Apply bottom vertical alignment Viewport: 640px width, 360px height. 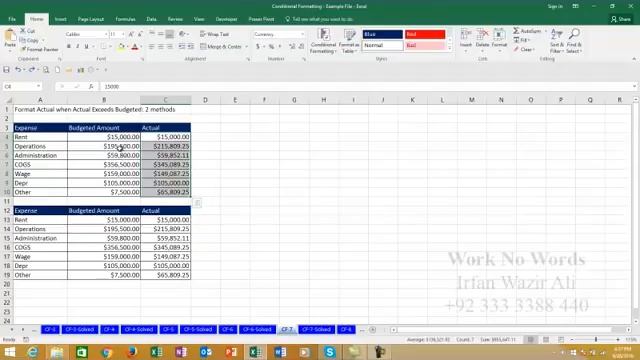[169, 34]
